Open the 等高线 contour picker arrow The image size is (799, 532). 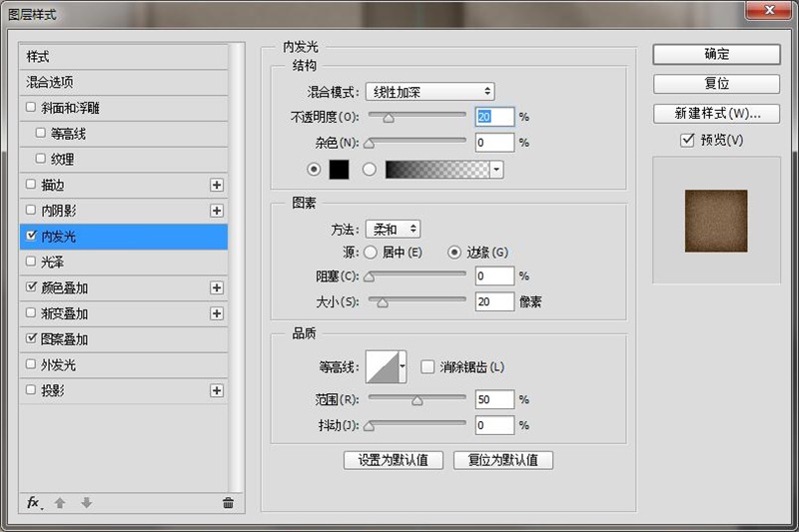pyautogui.click(x=402, y=366)
